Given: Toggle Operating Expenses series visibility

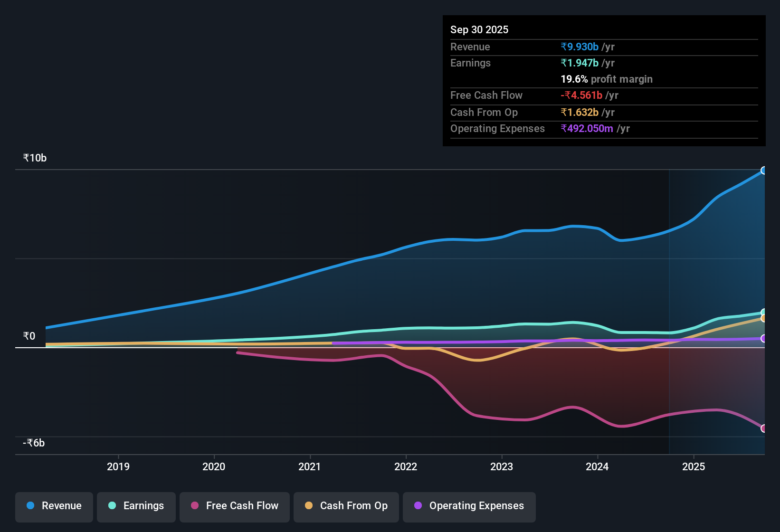Looking at the screenshot, I should coord(469,506).
